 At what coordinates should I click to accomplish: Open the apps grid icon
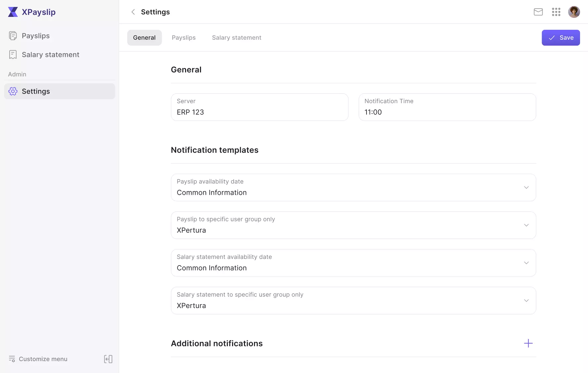[556, 12]
